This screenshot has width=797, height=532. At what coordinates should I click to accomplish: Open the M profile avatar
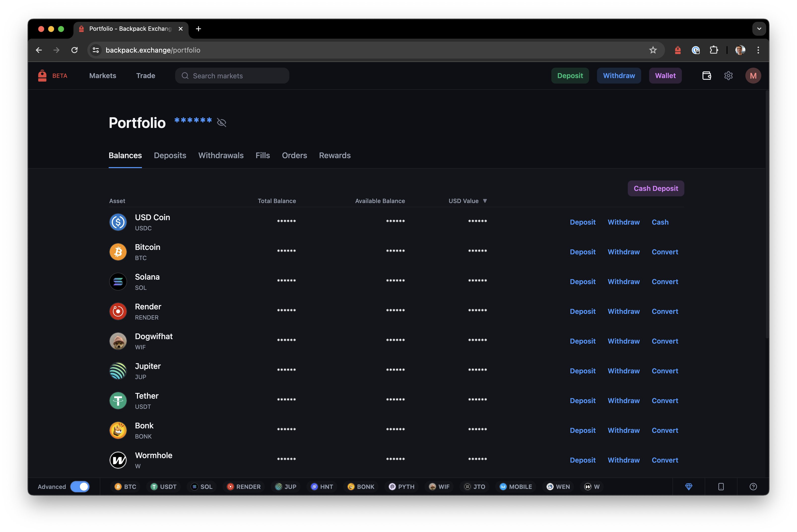[x=753, y=76]
